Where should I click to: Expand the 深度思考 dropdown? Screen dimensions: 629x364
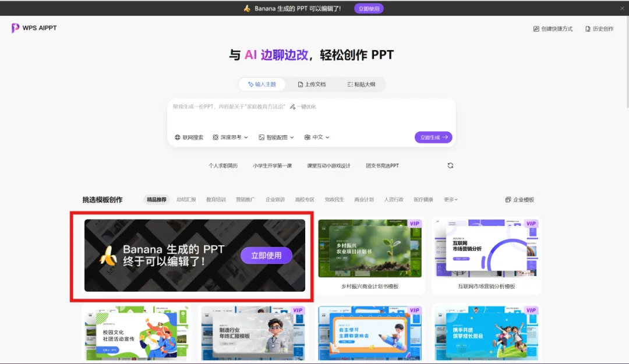pos(230,137)
